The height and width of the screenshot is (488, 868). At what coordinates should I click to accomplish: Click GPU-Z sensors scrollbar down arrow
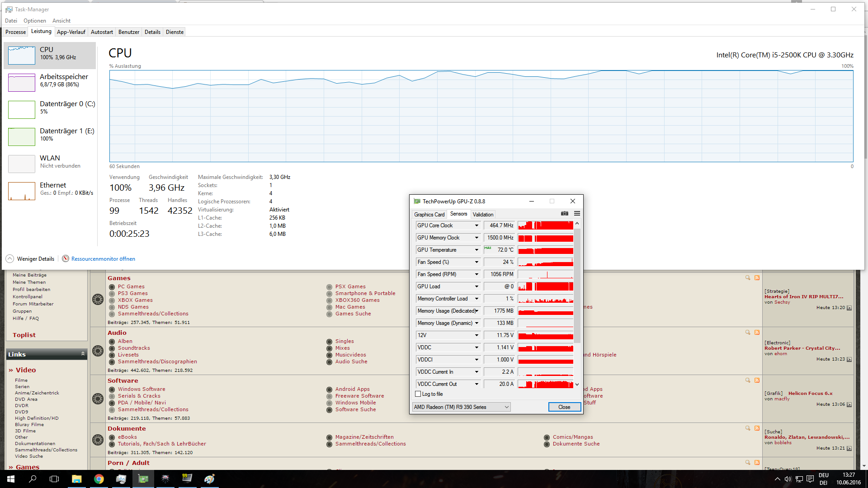[577, 385]
